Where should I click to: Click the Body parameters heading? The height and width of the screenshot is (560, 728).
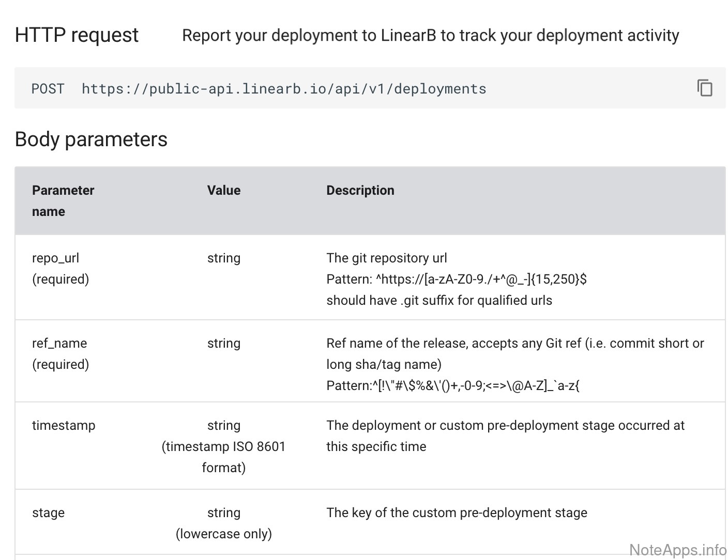click(x=91, y=139)
